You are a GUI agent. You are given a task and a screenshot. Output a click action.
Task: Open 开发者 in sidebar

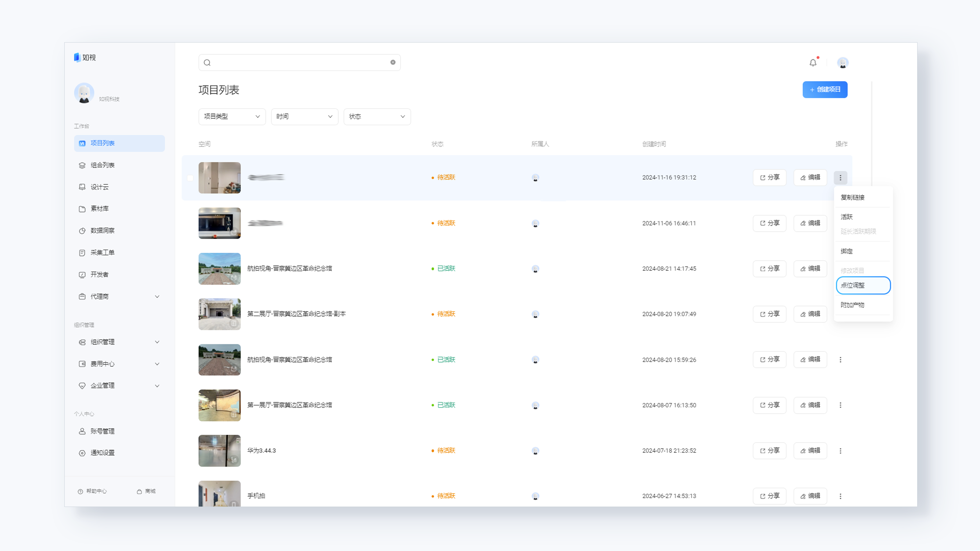point(119,274)
